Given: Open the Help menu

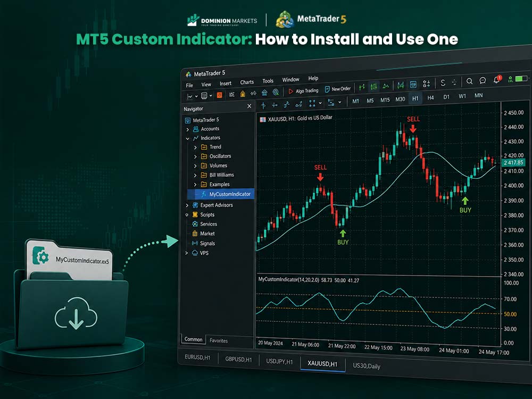Looking at the screenshot, I should pos(313,78).
